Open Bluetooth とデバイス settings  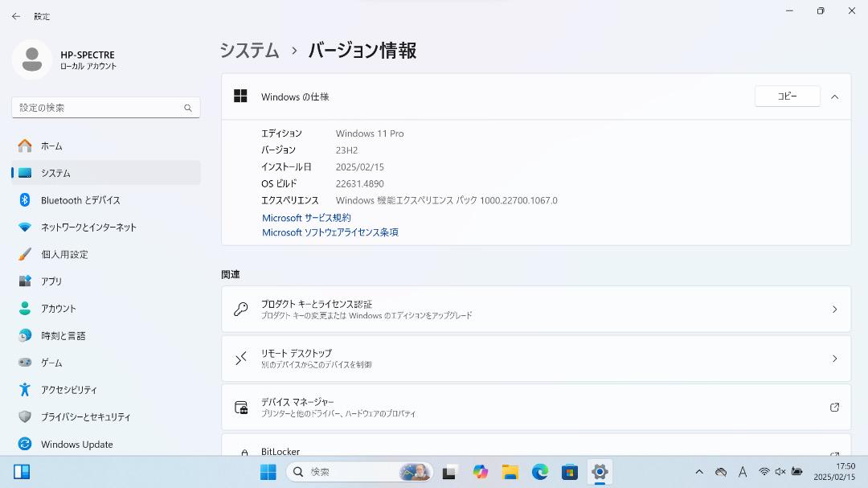pyautogui.click(x=106, y=200)
